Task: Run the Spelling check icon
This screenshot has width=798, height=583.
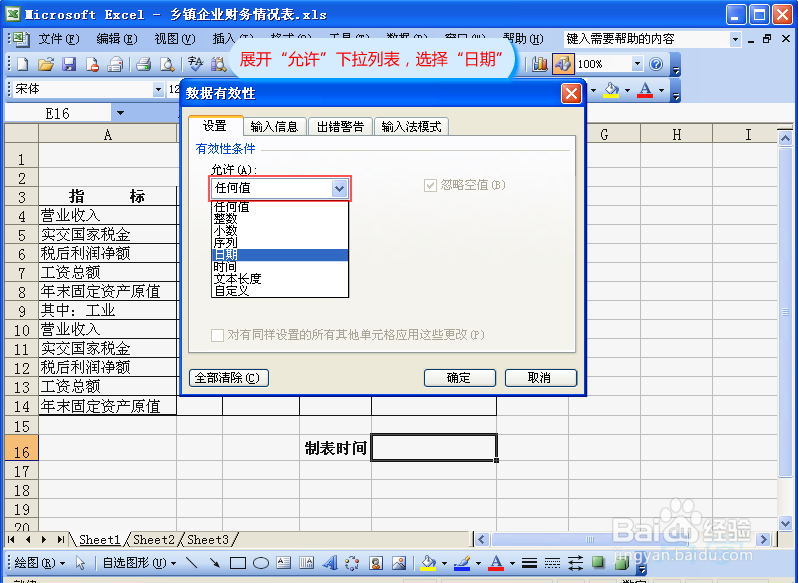Action: pos(195,64)
